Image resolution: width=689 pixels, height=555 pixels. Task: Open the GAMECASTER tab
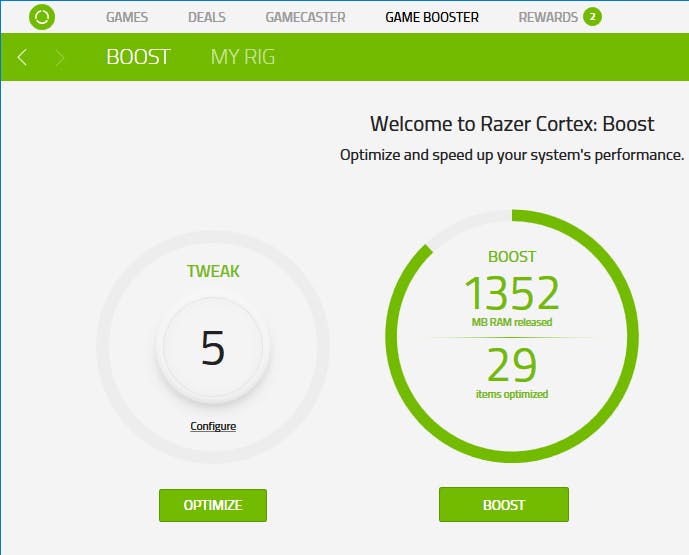305,17
